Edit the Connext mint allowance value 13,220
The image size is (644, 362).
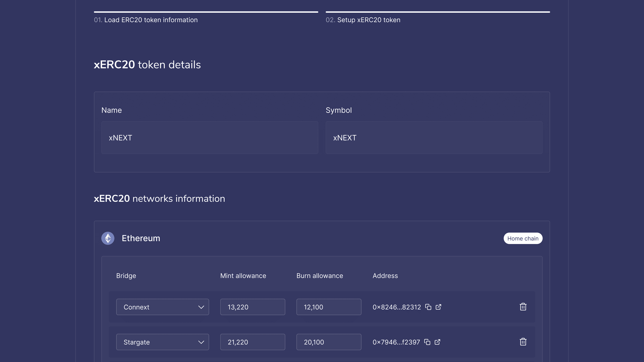point(253,307)
